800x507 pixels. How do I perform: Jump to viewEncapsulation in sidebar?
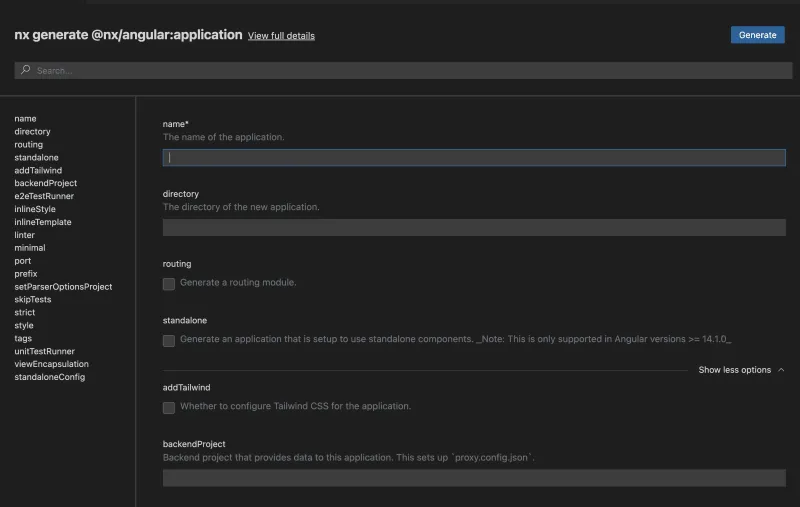click(x=51, y=364)
